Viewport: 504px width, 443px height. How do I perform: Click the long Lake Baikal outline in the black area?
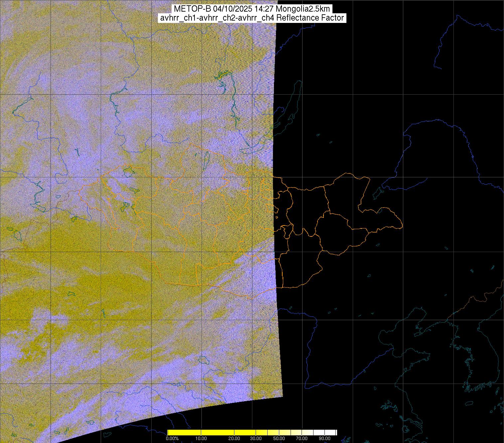(293, 100)
